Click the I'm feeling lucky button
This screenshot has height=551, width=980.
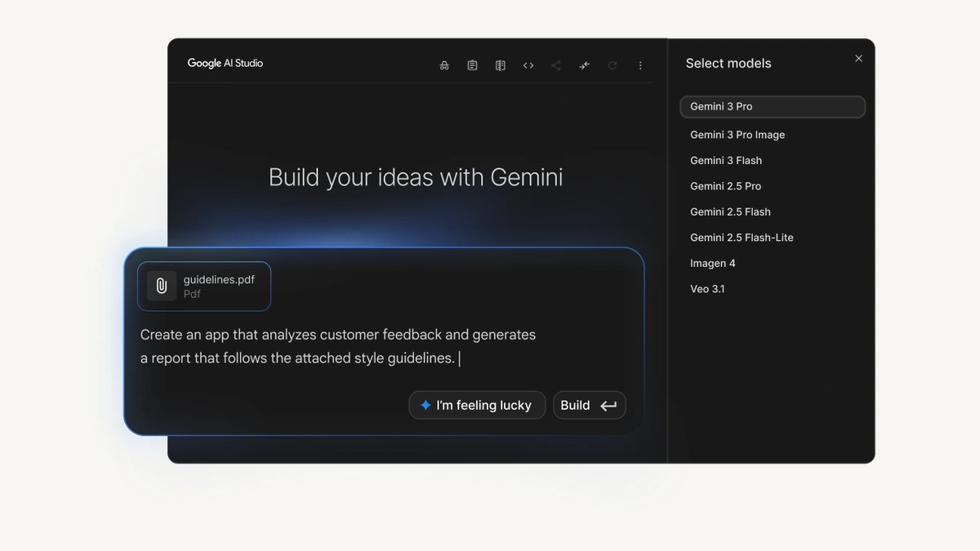(x=477, y=405)
